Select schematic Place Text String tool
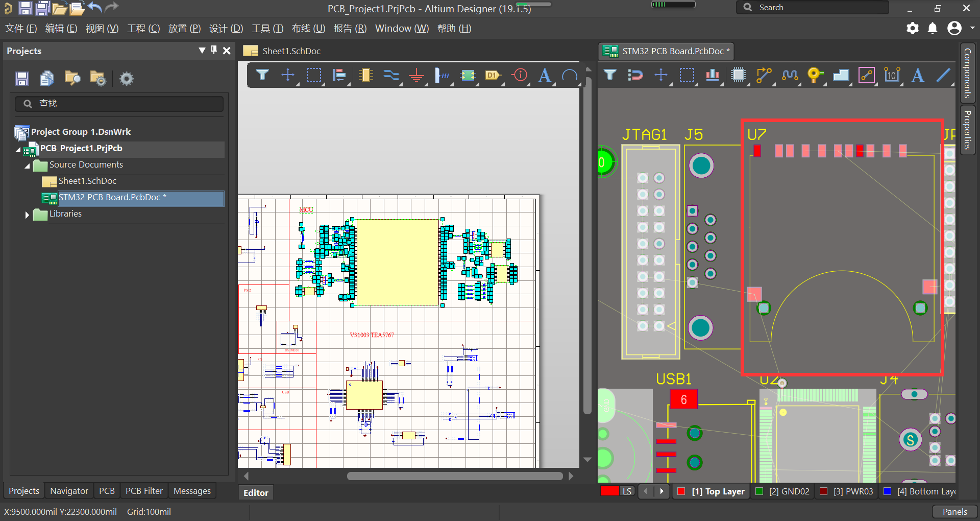The width and height of the screenshot is (980, 521). click(545, 75)
